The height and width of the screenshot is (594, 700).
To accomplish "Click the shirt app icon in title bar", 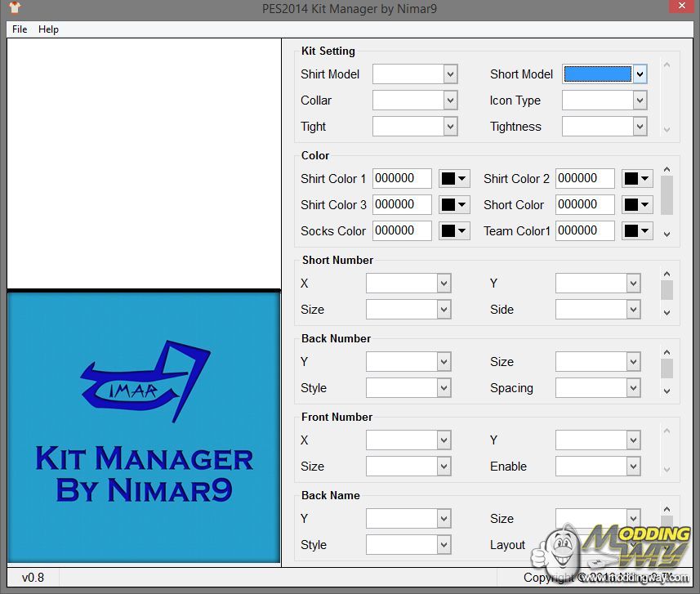I will [14, 8].
